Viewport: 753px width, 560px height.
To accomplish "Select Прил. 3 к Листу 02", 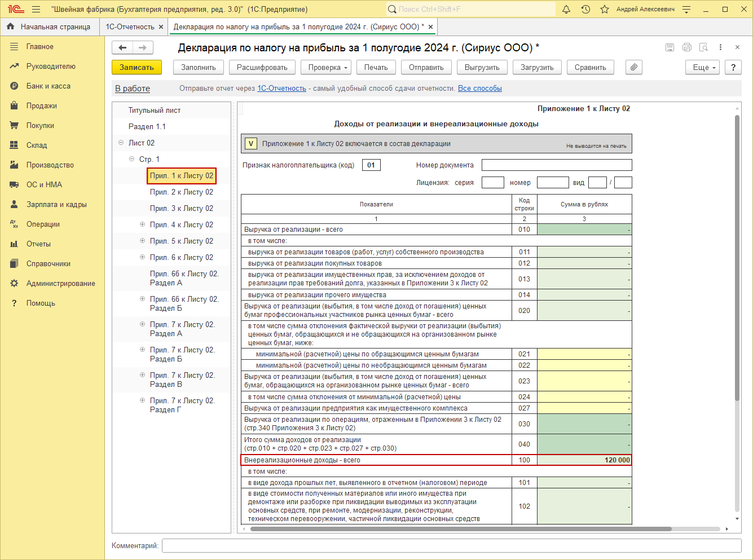I will (182, 209).
